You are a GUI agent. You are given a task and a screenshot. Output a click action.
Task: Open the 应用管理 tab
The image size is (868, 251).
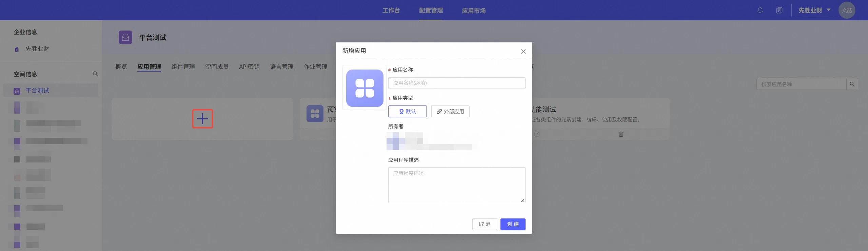(149, 67)
